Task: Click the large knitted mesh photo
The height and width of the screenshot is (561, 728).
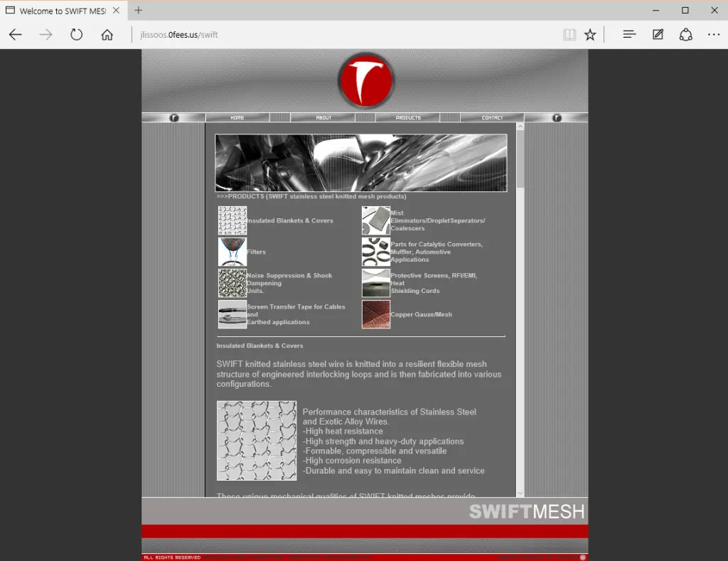Action: pyautogui.click(x=256, y=441)
